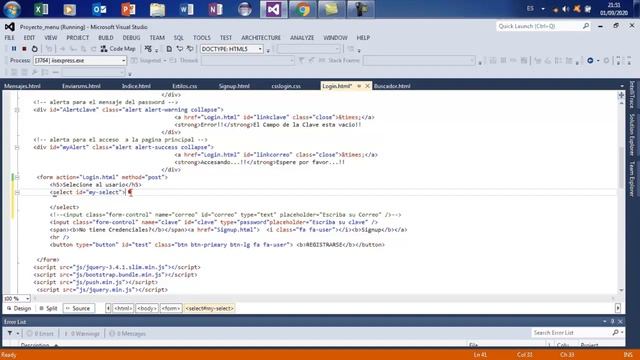The height and width of the screenshot is (360, 640).
Task: Click the ES language indicator in tray
Action: click(530, 9)
